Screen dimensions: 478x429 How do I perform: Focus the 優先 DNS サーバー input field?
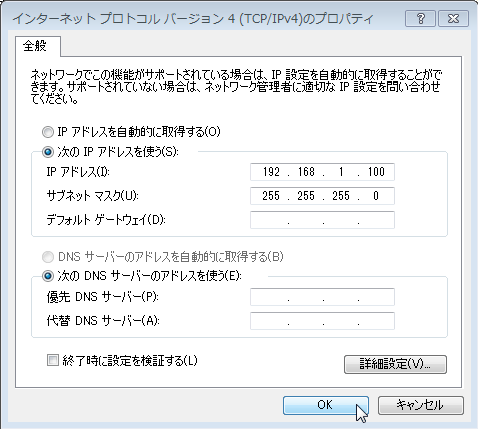(x=322, y=297)
